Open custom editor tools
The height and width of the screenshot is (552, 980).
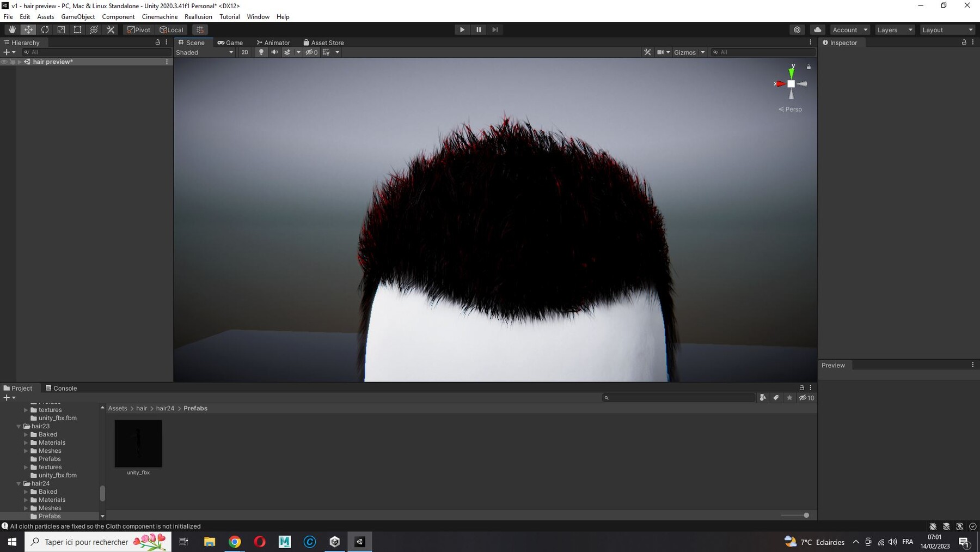(x=111, y=30)
